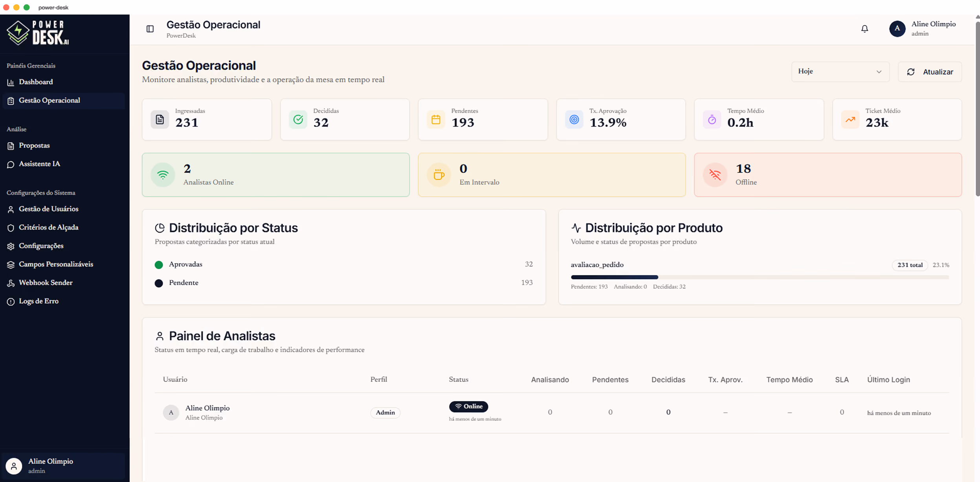Click the Ingressadas document icon

point(160,119)
